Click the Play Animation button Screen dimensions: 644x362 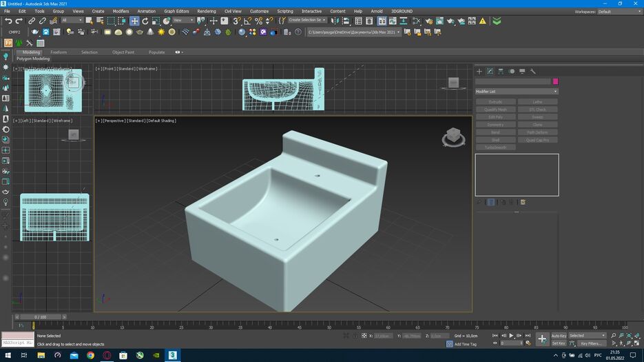pyautogui.click(x=511, y=336)
